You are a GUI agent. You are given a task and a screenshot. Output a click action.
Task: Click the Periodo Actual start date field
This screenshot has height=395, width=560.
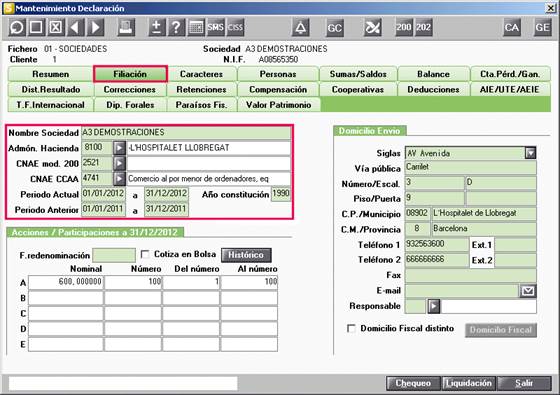click(104, 194)
